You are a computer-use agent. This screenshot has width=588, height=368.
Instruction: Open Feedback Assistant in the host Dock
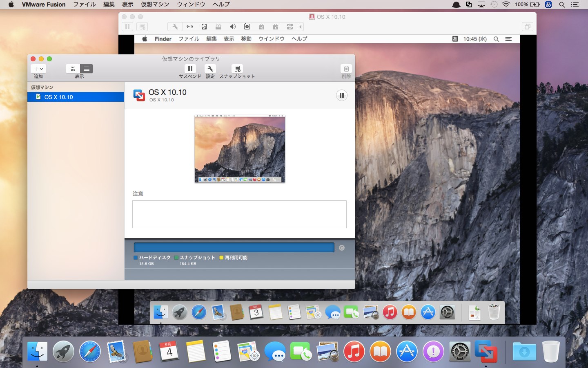[433, 351]
